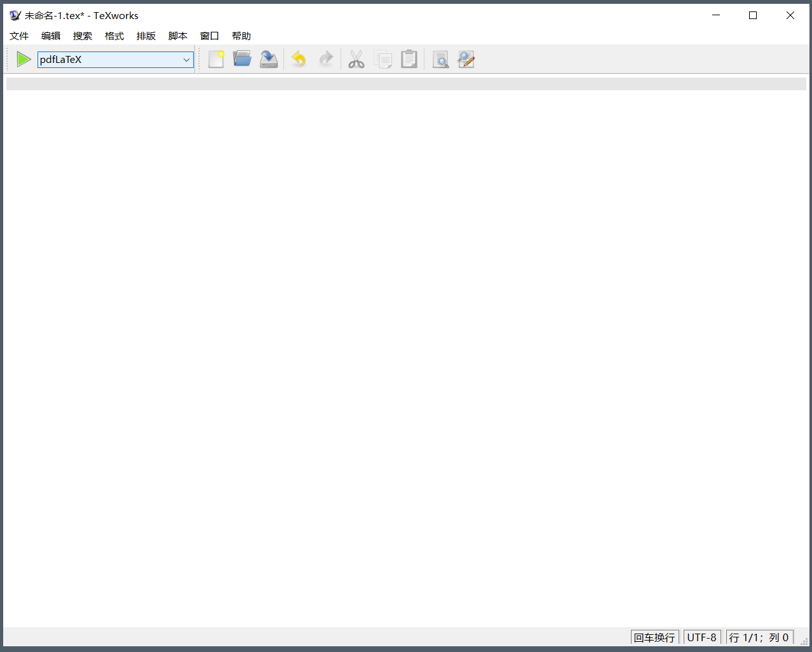Create a new document from toolbar
This screenshot has height=652, width=812.
tap(216, 59)
